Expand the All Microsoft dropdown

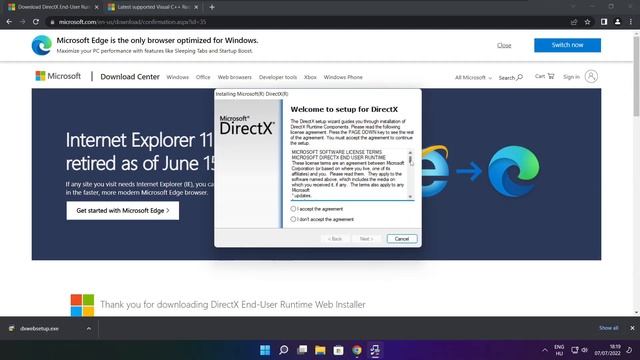point(473,78)
